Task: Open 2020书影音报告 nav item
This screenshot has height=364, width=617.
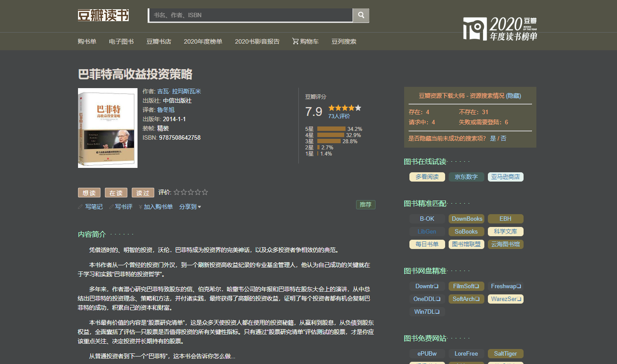Action: [x=257, y=41]
